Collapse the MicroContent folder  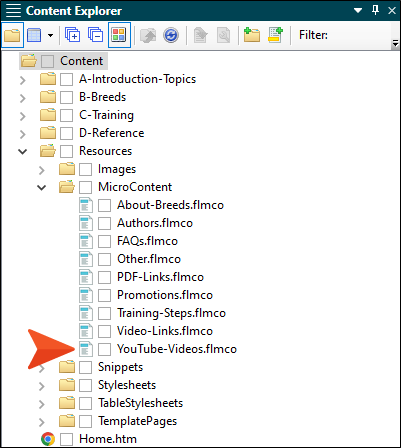coord(41,187)
